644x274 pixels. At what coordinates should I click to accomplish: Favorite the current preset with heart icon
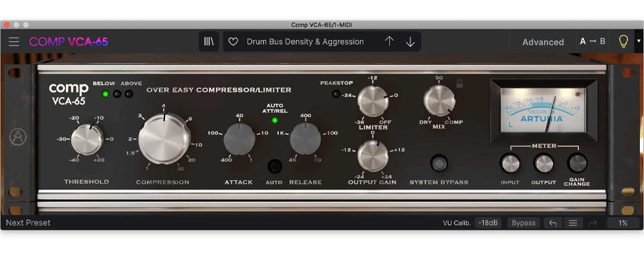click(233, 42)
